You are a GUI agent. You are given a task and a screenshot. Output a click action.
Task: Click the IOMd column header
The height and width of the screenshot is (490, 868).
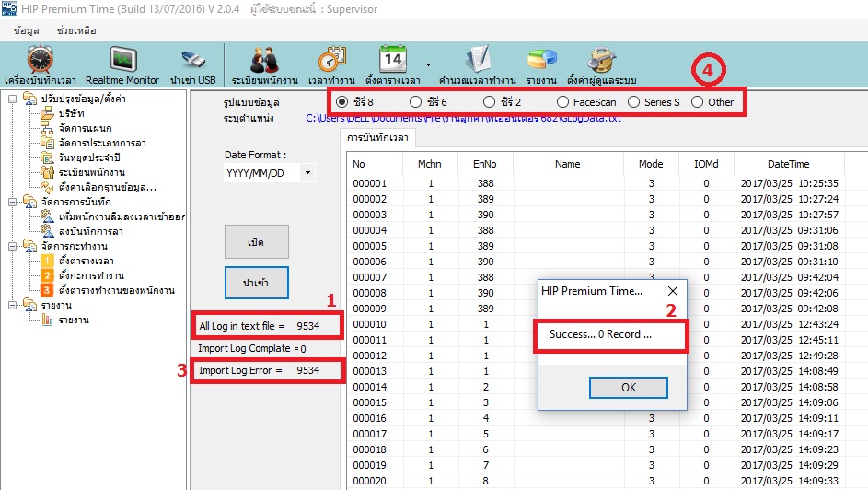point(706,164)
